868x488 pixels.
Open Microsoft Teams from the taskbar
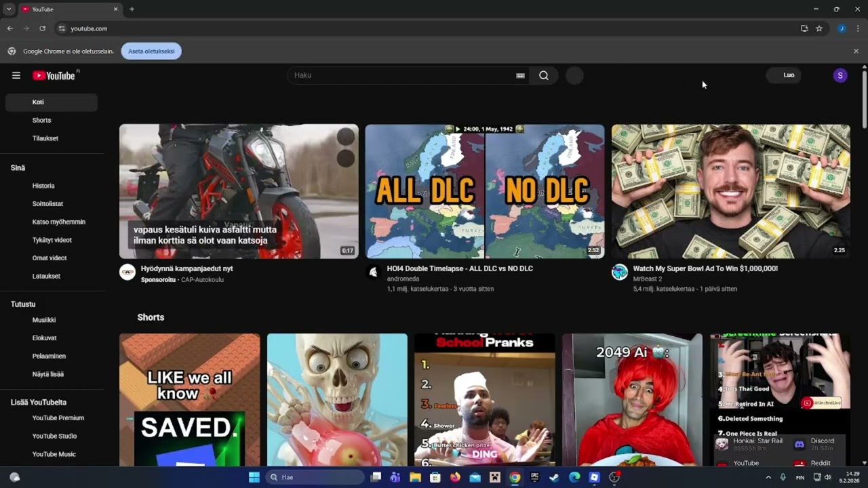click(x=395, y=477)
